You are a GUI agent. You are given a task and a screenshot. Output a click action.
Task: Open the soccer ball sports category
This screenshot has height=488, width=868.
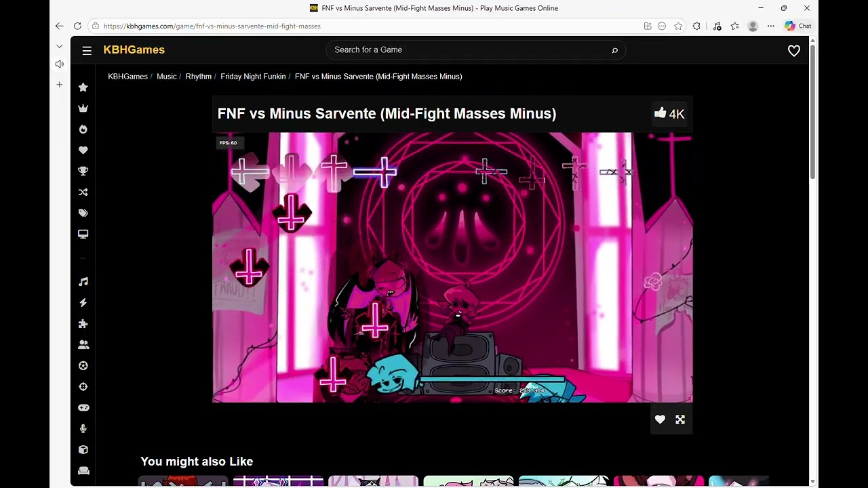pos(83,366)
